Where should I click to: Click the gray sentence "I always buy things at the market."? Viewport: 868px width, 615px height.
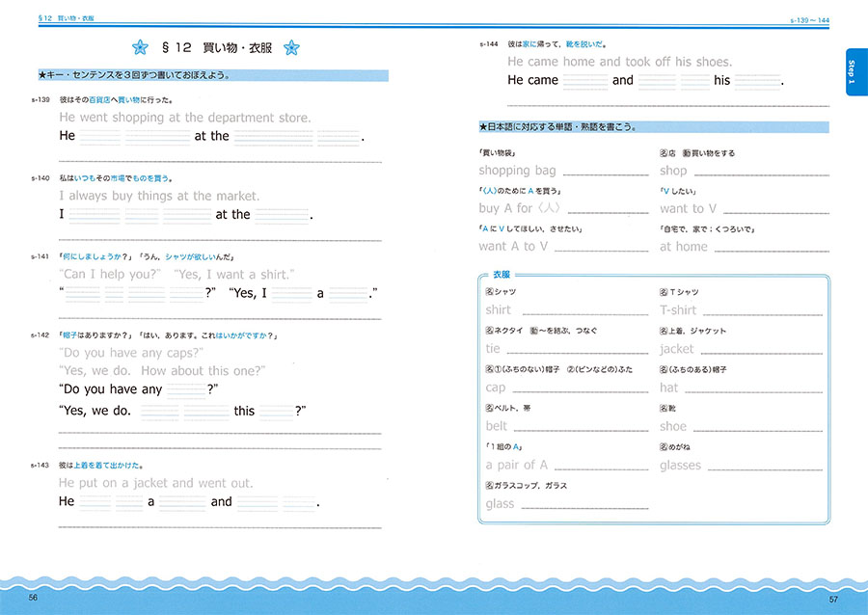tap(159, 197)
